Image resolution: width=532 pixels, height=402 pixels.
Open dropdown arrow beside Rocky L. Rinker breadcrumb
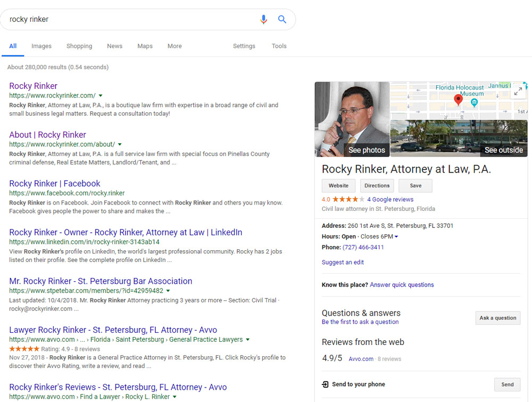click(174, 397)
